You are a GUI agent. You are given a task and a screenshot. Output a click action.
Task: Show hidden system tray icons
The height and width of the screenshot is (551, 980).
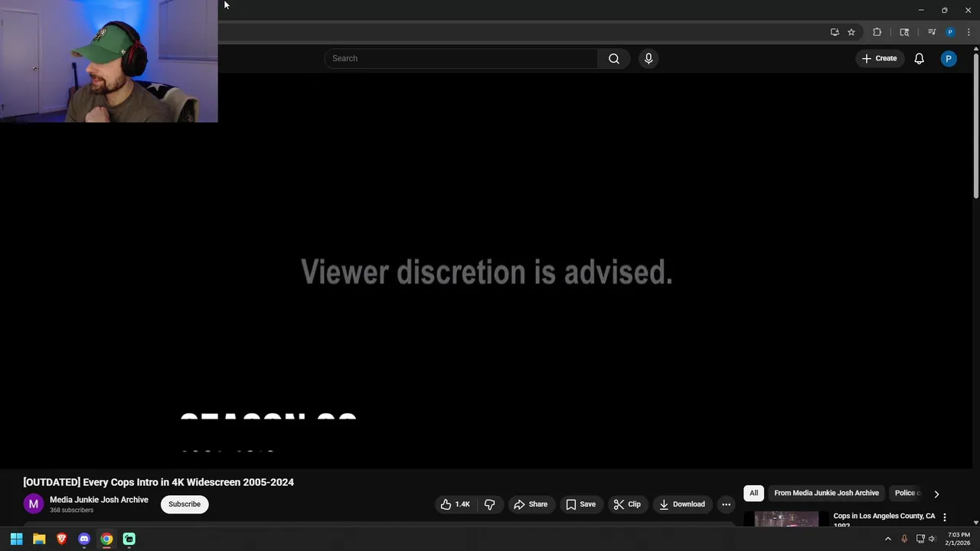point(888,539)
